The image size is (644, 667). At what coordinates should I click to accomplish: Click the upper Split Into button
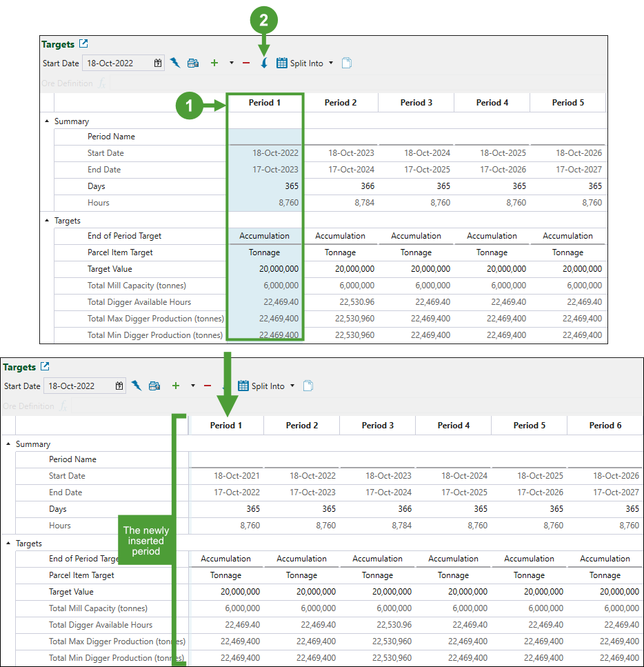pyautogui.click(x=300, y=63)
